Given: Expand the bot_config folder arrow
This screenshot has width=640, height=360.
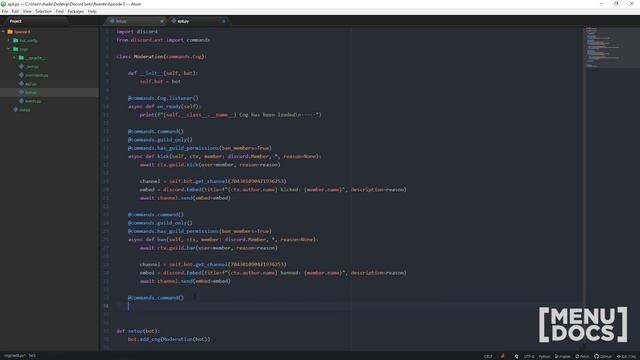Looking at the screenshot, I should (x=9, y=40).
